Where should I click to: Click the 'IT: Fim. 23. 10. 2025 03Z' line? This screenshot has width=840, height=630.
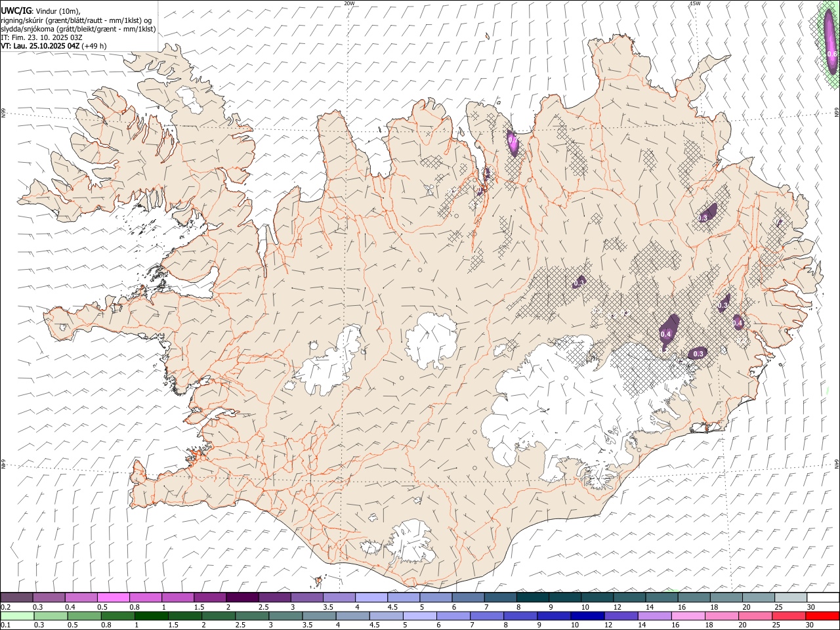(41, 37)
